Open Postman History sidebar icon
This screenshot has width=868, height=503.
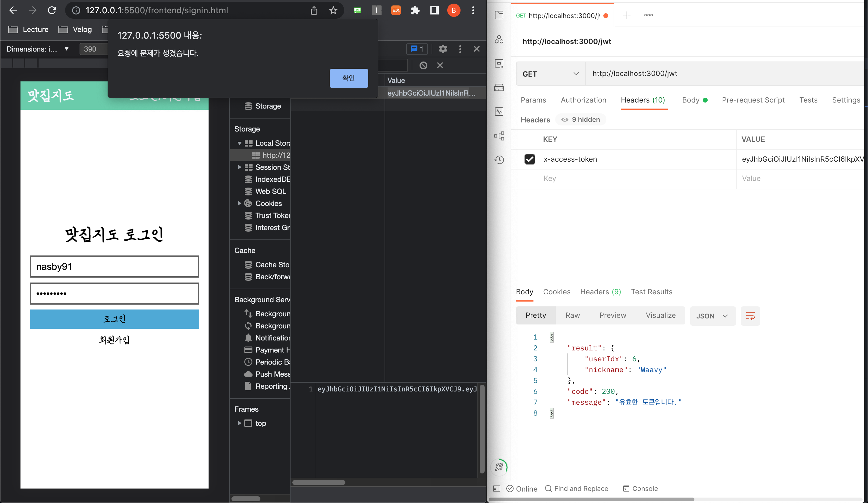click(499, 160)
